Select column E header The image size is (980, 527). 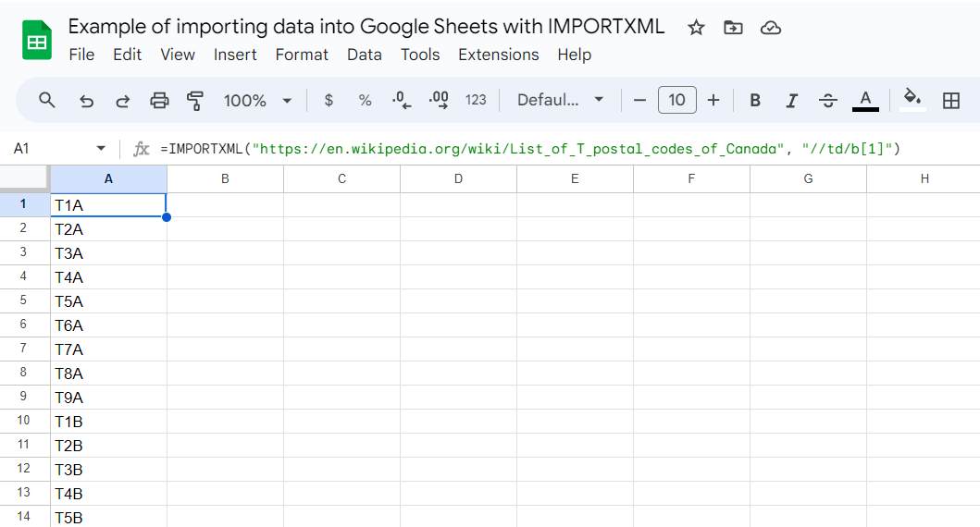coord(575,179)
